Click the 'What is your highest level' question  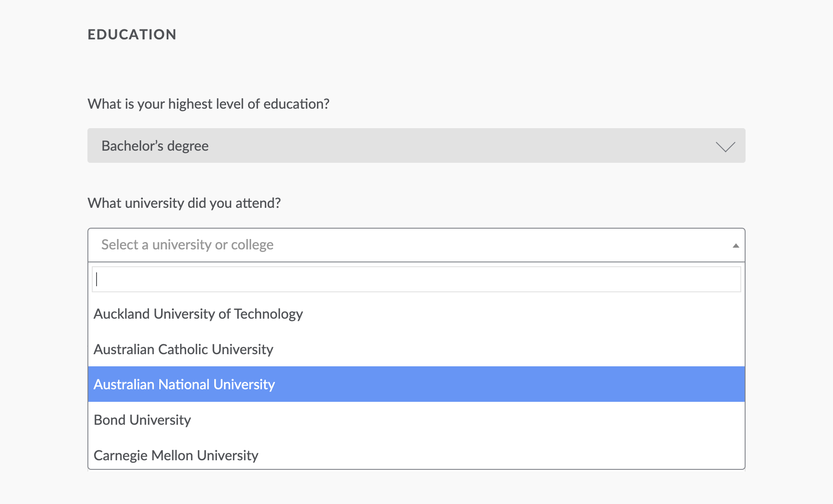(208, 103)
